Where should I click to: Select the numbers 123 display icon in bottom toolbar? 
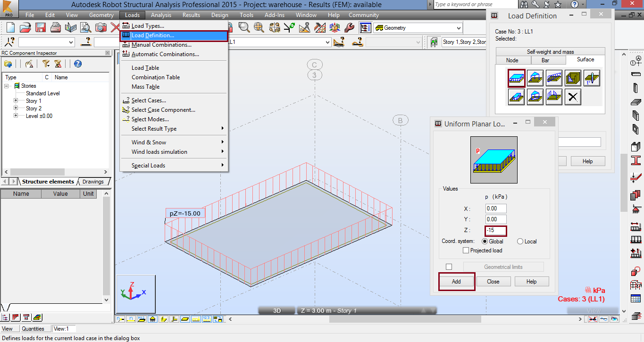(206, 319)
